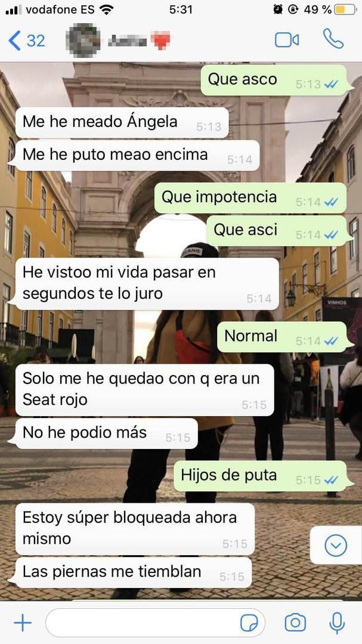Open the attachments plus menu
This screenshot has height=644, width=362.
(x=23, y=623)
